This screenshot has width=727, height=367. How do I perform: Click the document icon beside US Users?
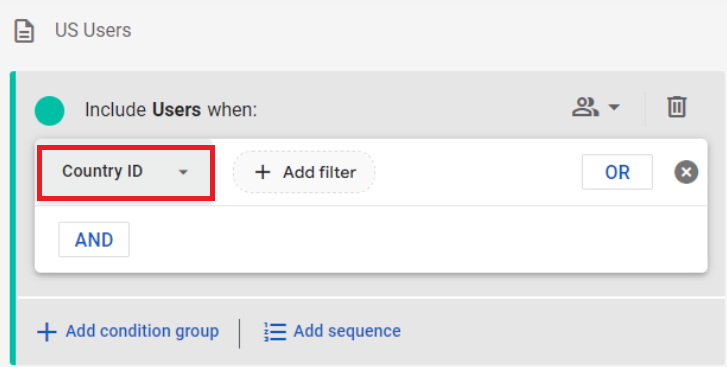(24, 31)
